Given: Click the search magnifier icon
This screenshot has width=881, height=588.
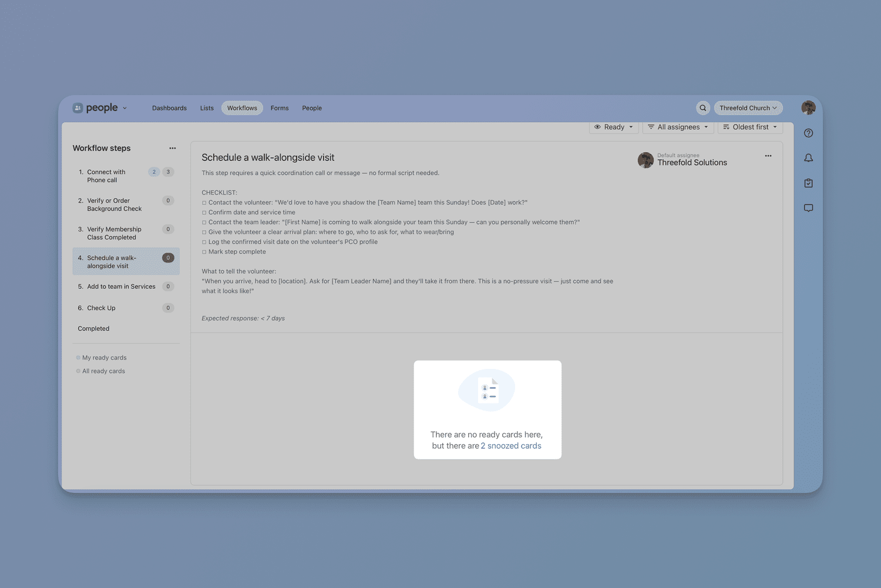Looking at the screenshot, I should 702,108.
